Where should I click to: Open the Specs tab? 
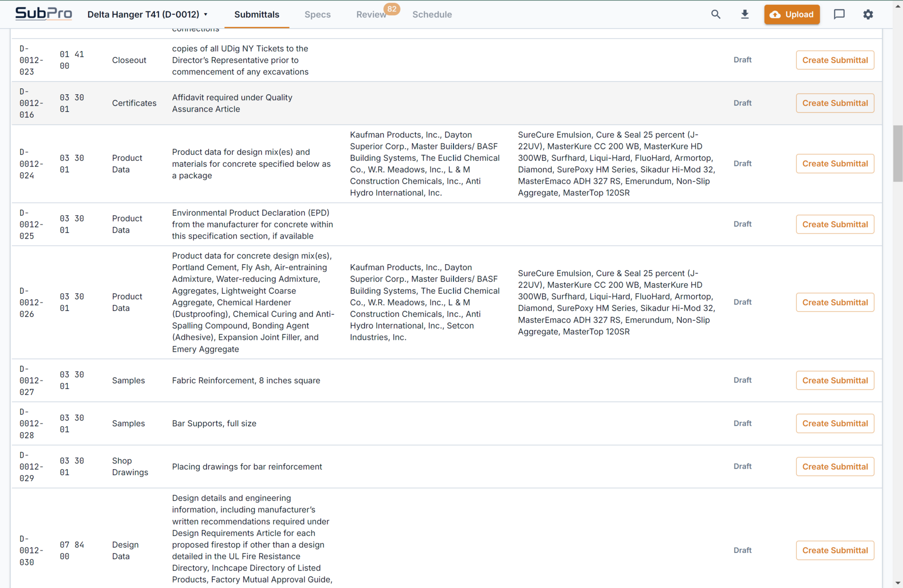tap(318, 15)
